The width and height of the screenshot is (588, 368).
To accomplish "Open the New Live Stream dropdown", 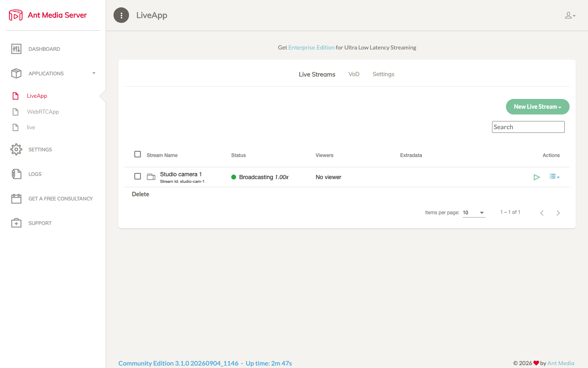I will pyautogui.click(x=538, y=107).
